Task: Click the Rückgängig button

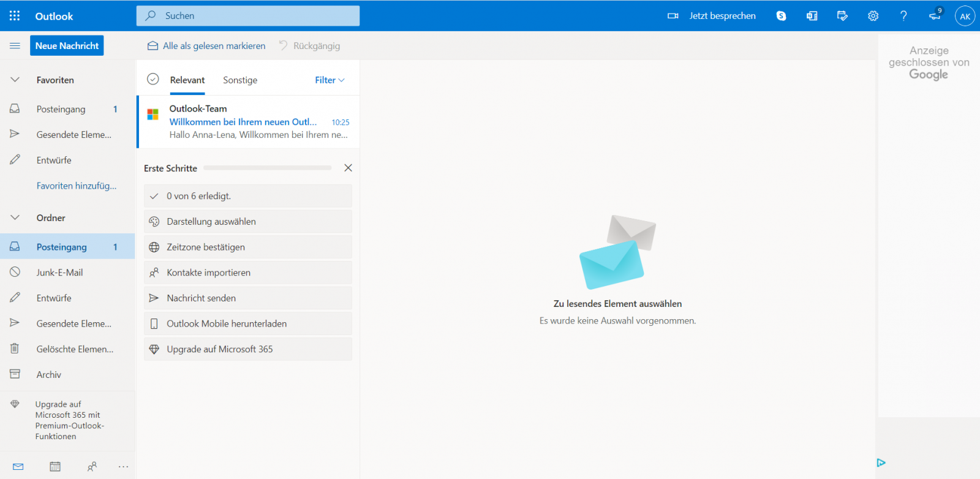Action: (309, 46)
